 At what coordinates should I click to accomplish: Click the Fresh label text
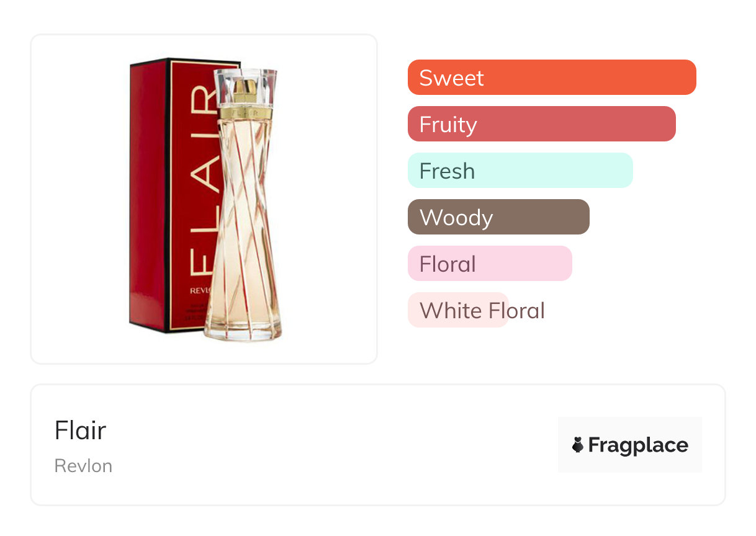tap(447, 171)
